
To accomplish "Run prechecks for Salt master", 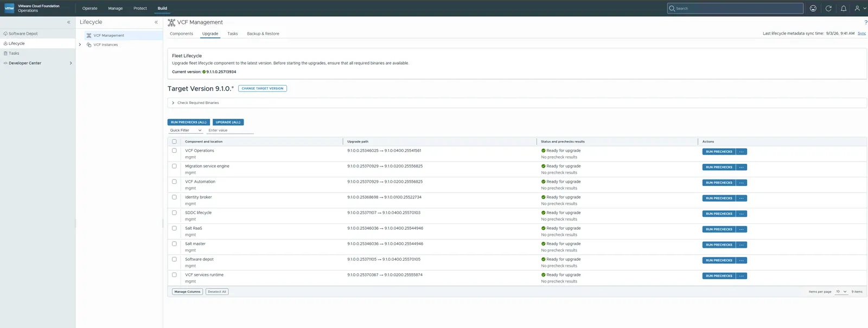I will [x=719, y=245].
